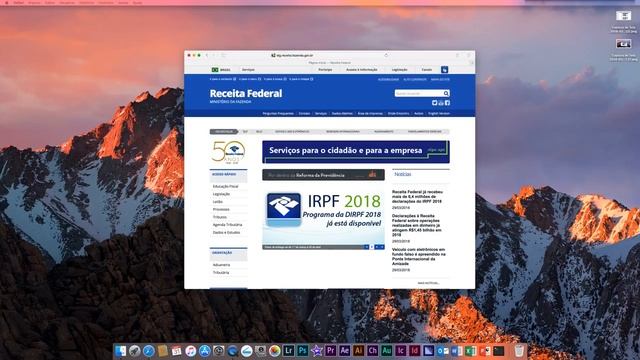Click Safari reload button in address bar
Image resolution: width=640 pixels, height=360 pixels.
pyautogui.click(x=386, y=55)
